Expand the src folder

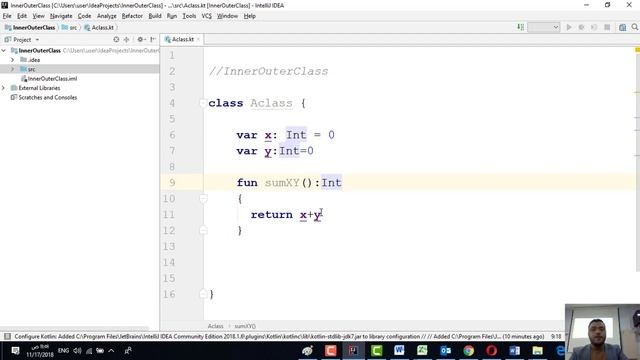pyautogui.click(x=13, y=69)
